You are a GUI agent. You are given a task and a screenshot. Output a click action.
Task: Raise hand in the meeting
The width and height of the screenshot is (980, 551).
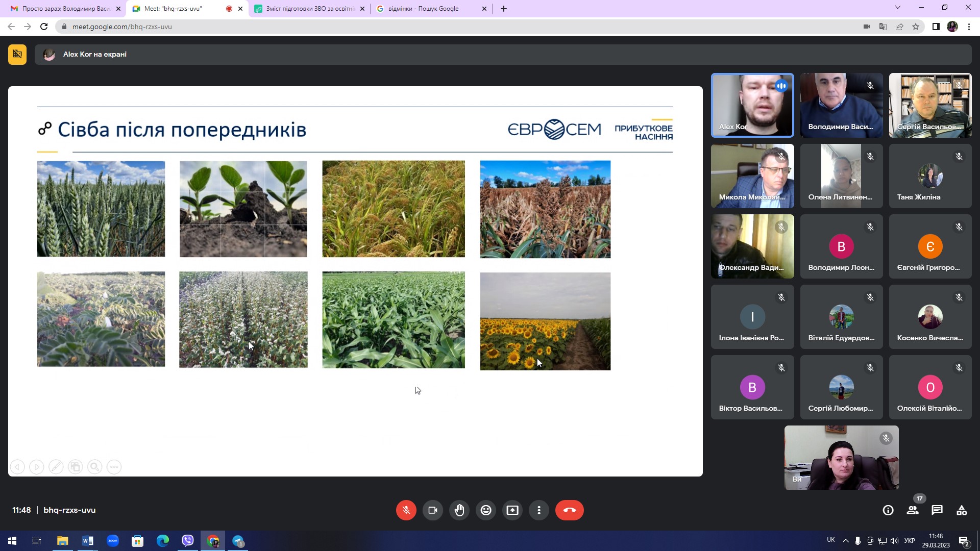(459, 510)
